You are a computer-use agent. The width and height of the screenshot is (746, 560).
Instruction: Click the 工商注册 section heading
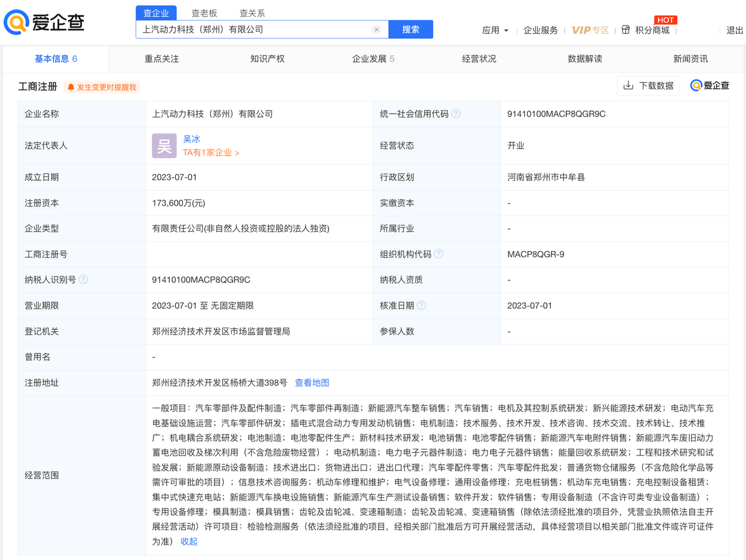pyautogui.click(x=38, y=86)
